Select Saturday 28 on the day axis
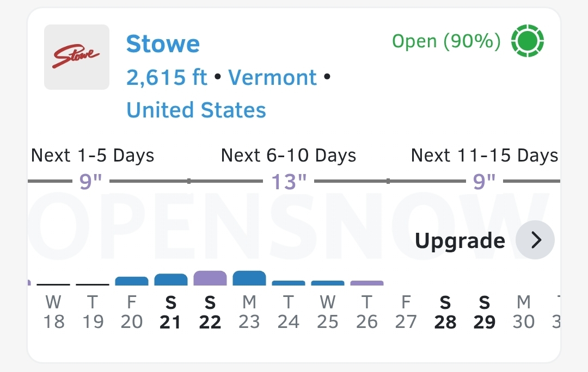 point(445,312)
